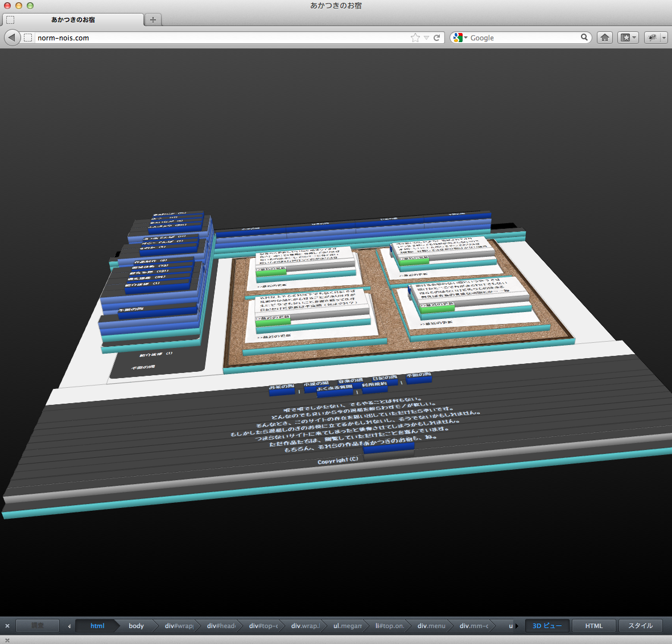Select the あかつきのお宿 browser tab

(73, 19)
